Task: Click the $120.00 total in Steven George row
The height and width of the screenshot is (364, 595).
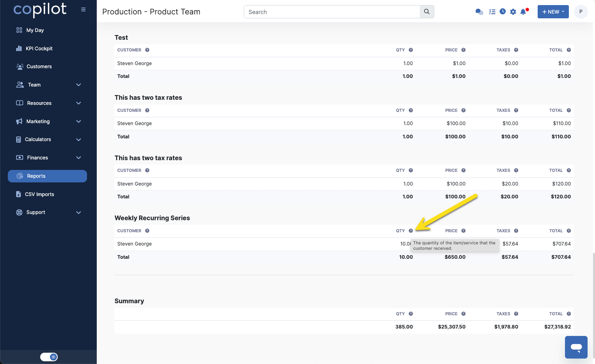Action: [x=561, y=184]
